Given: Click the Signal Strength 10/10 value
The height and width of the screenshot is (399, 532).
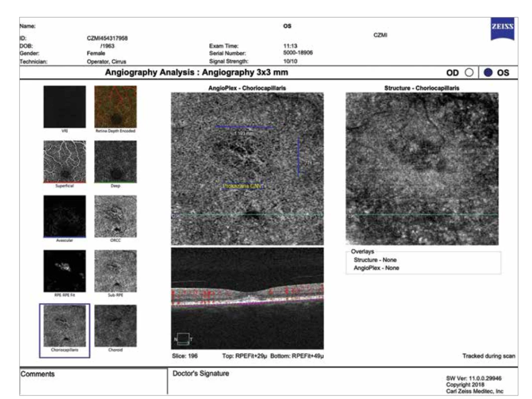Looking at the screenshot, I should pyautogui.click(x=290, y=61).
